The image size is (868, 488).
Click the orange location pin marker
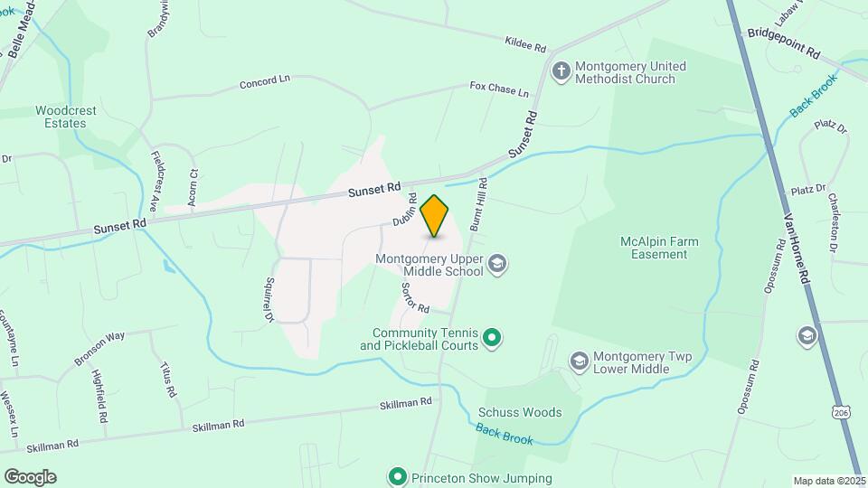click(x=434, y=216)
